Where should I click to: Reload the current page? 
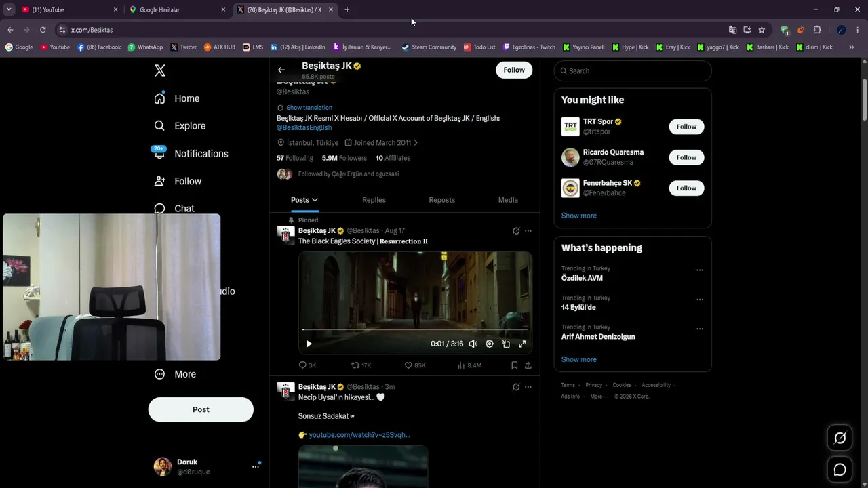coord(43,30)
